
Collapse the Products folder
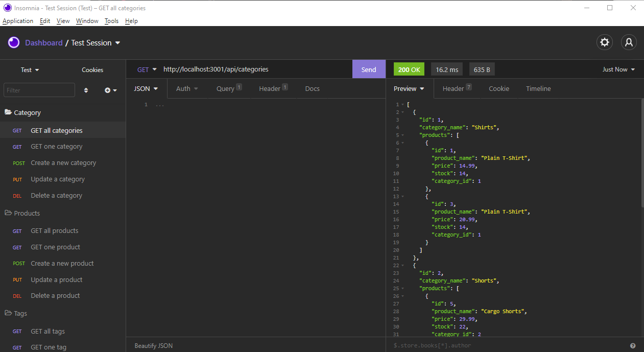tap(22, 213)
